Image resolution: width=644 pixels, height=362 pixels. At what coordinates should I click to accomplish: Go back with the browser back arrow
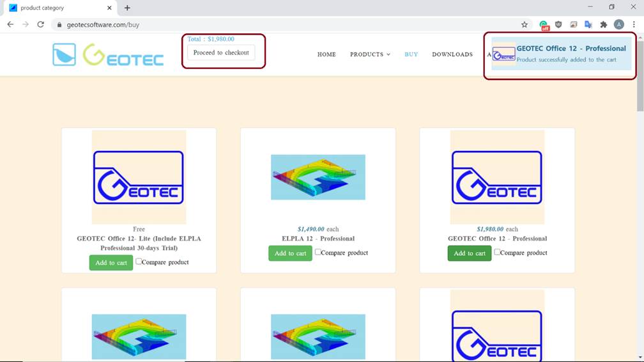(x=10, y=25)
